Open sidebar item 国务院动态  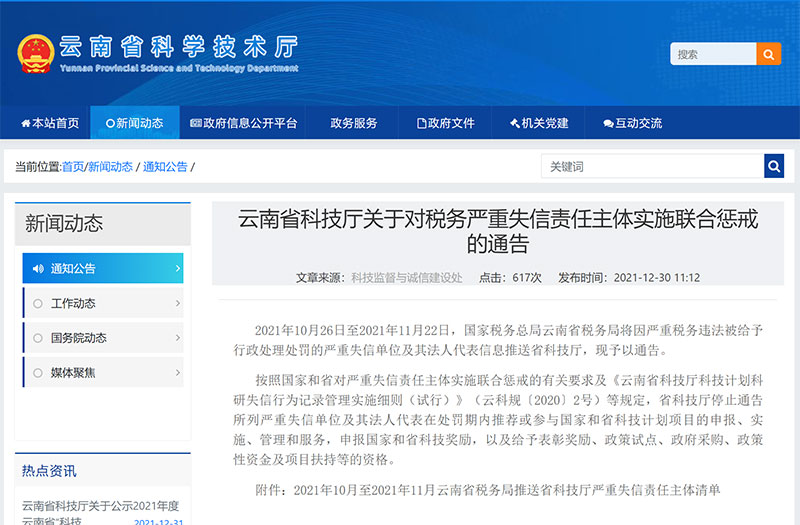tap(103, 338)
